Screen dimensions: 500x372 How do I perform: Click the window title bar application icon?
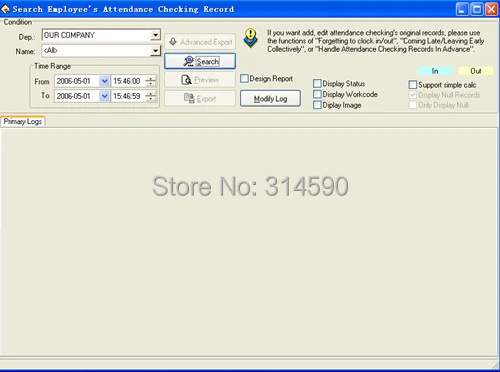tap(5, 9)
